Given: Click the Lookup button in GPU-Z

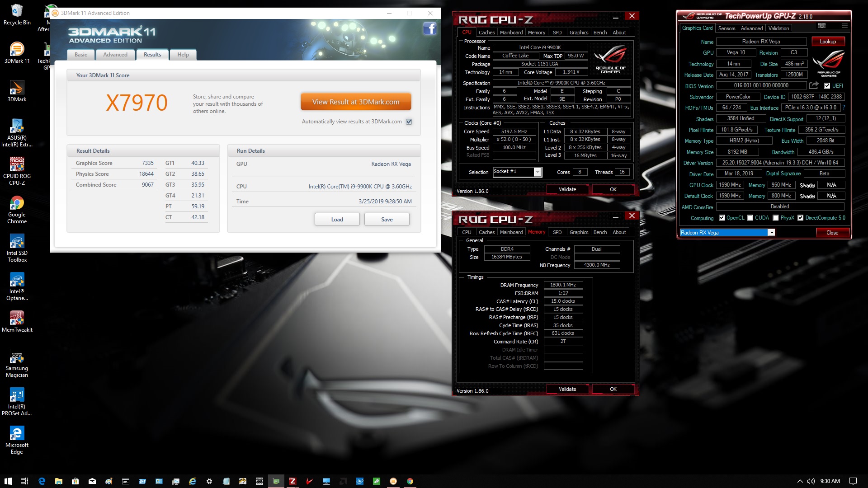Looking at the screenshot, I should point(828,42).
